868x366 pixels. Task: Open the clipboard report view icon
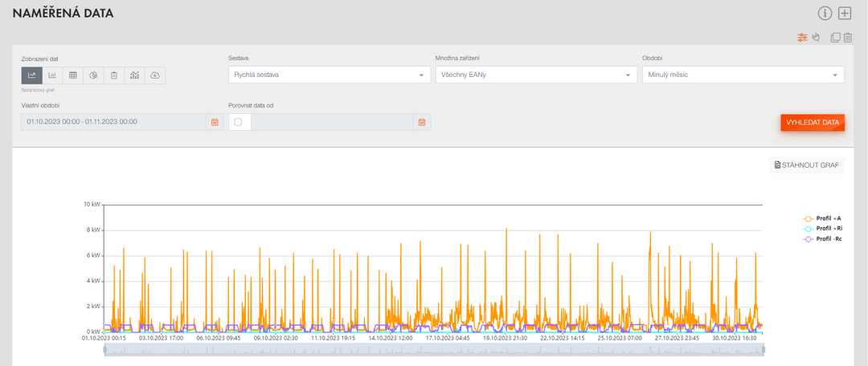[114, 75]
